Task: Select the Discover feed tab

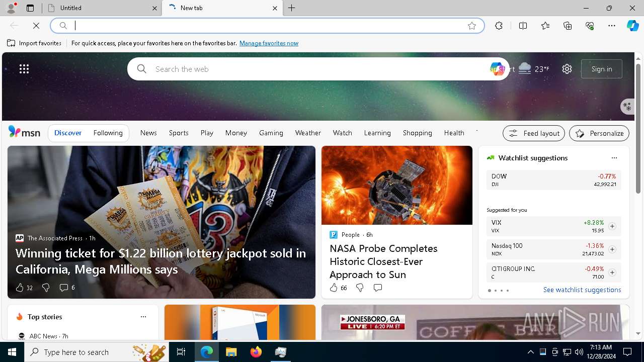Action: click(x=68, y=133)
